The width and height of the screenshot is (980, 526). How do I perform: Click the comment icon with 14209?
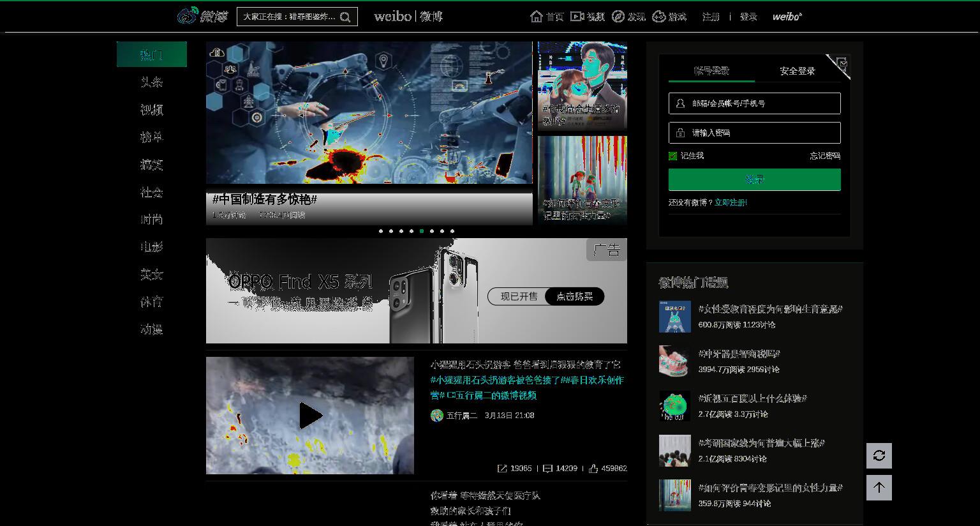coord(547,469)
